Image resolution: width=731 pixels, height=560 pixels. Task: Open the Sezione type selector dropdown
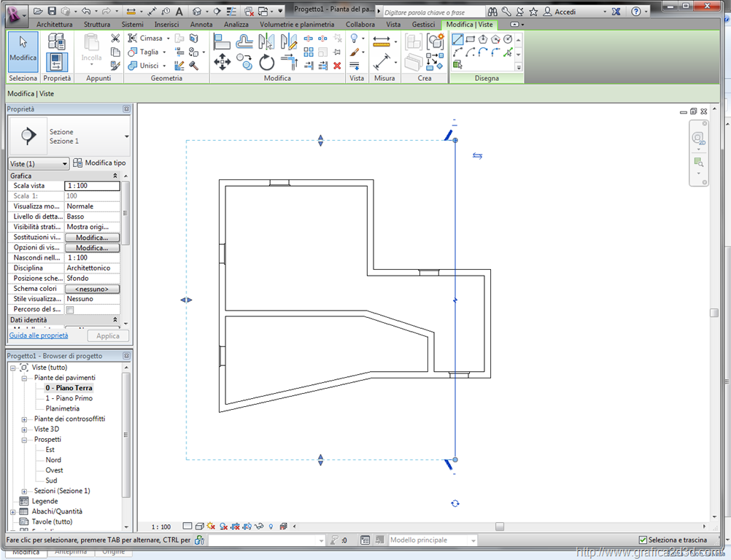pyautogui.click(x=127, y=136)
